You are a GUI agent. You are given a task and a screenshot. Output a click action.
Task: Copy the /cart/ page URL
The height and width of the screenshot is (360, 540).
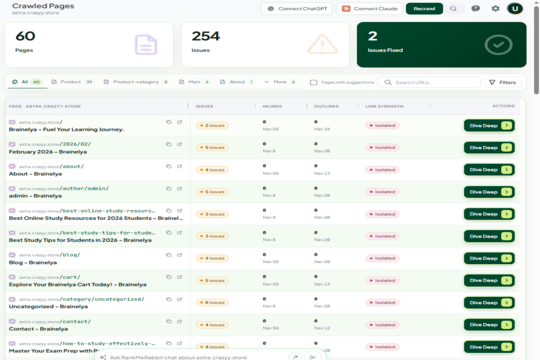point(169,277)
